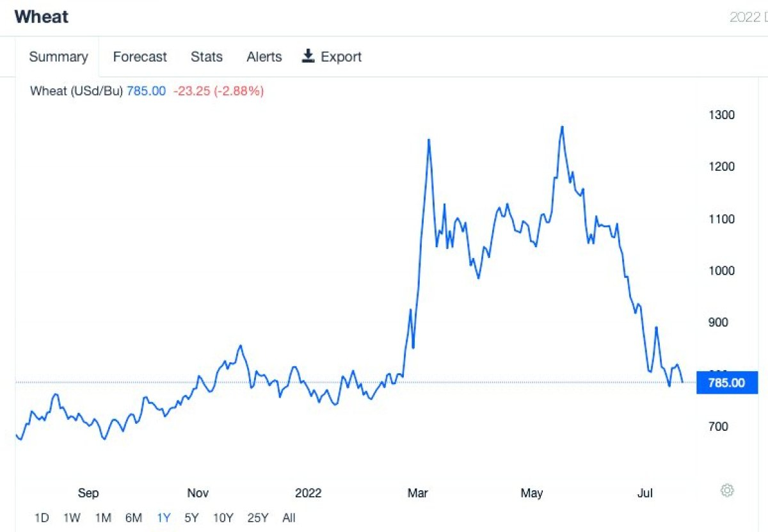Click the Export download icon

[308, 56]
